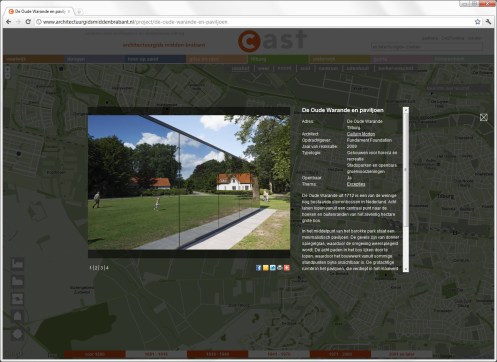
Task: Focus the browser address bar
Action: point(253,22)
